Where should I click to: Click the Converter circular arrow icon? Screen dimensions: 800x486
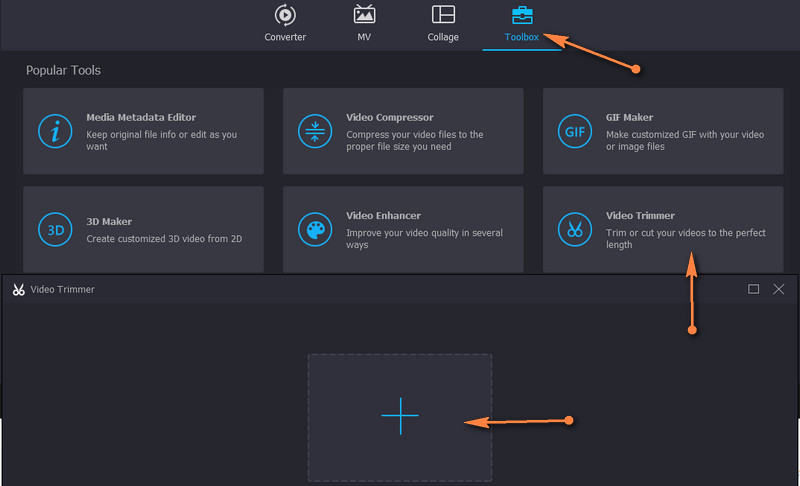[285, 15]
